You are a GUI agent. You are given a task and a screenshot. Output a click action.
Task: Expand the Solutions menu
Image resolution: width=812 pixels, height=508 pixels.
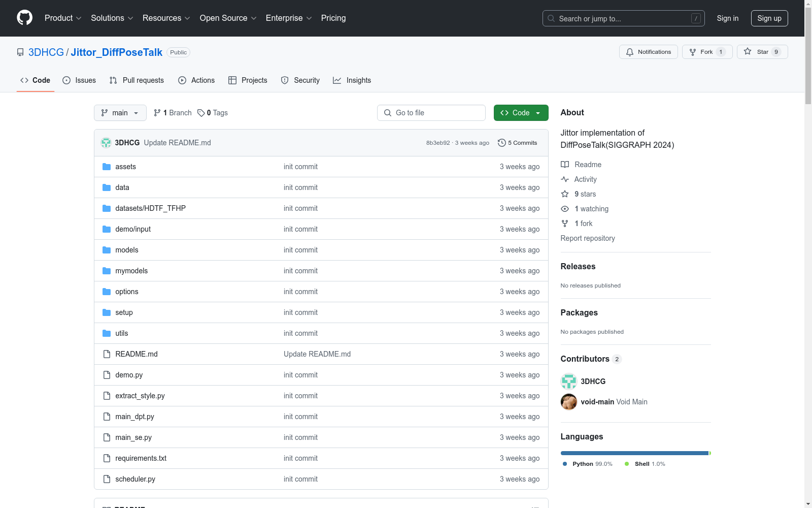pos(112,18)
